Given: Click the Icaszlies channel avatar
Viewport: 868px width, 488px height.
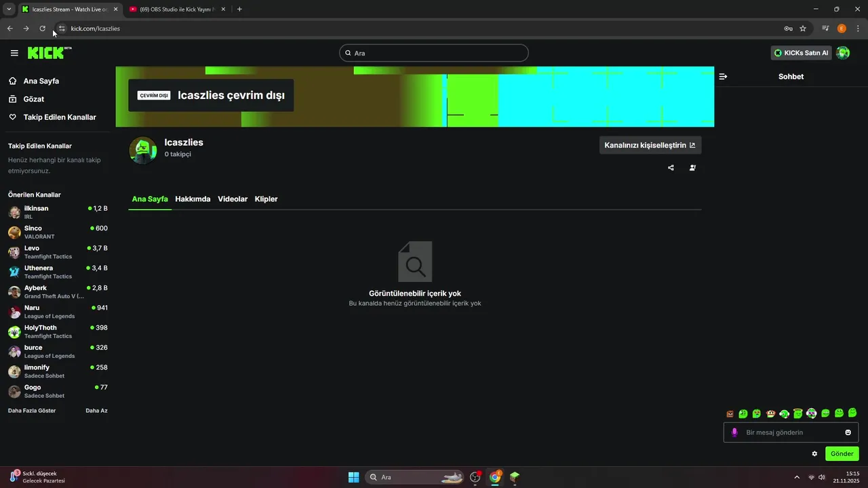Looking at the screenshot, I should click(x=143, y=150).
